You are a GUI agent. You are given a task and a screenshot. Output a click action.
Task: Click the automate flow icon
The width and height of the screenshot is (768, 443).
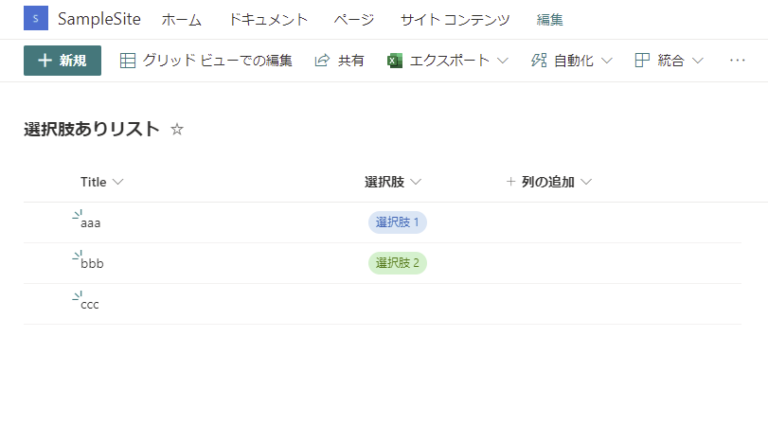[539, 61]
